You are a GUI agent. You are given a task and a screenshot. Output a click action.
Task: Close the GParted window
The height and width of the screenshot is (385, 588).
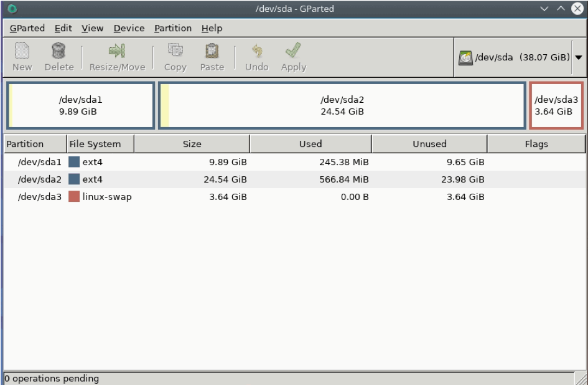point(577,8)
